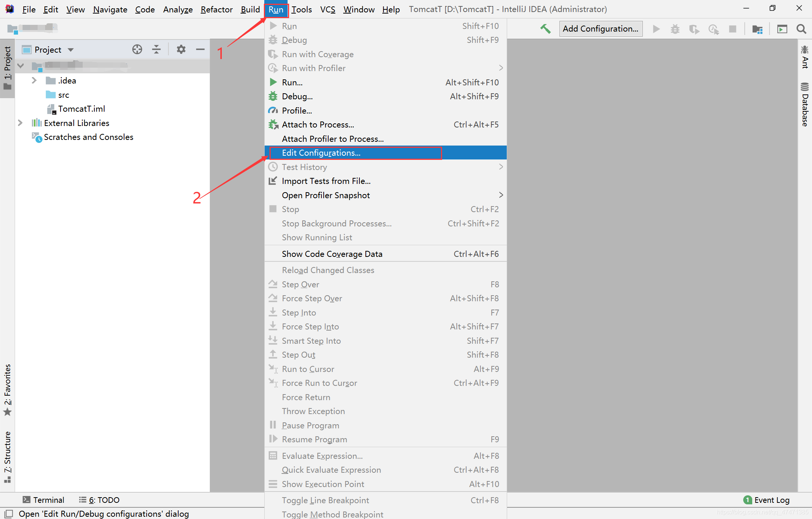Choose Show Code Coverage Data

[386, 254]
